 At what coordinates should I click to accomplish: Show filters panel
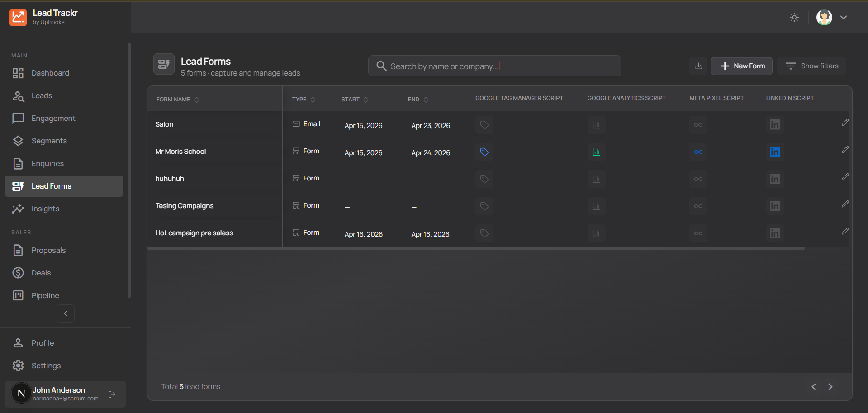pos(812,66)
